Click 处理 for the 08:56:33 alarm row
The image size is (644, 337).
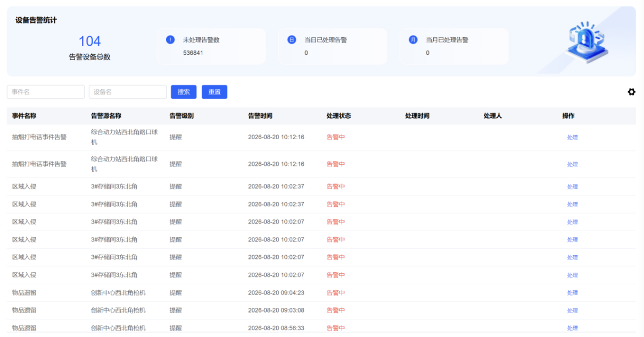point(572,328)
